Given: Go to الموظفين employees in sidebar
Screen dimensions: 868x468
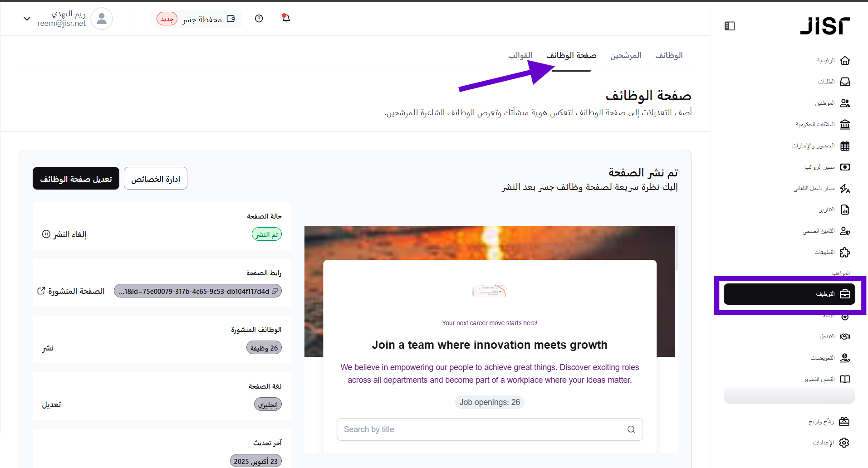Looking at the screenshot, I should 832,103.
